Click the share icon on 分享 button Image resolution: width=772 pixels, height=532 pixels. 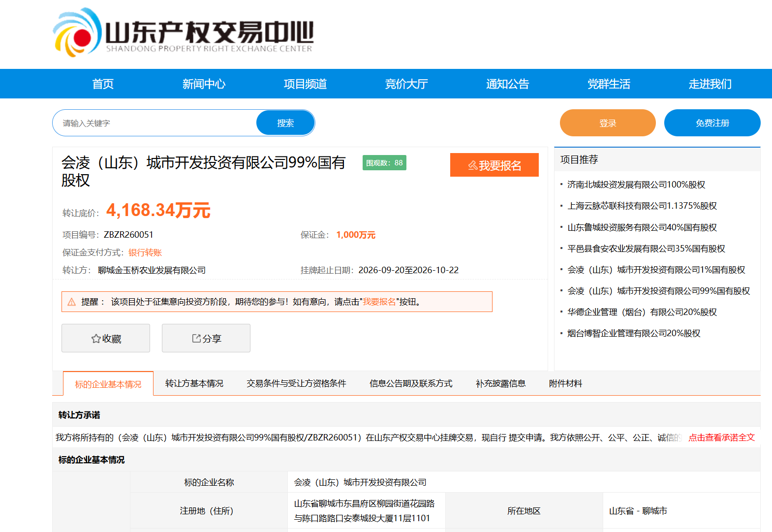(196, 338)
